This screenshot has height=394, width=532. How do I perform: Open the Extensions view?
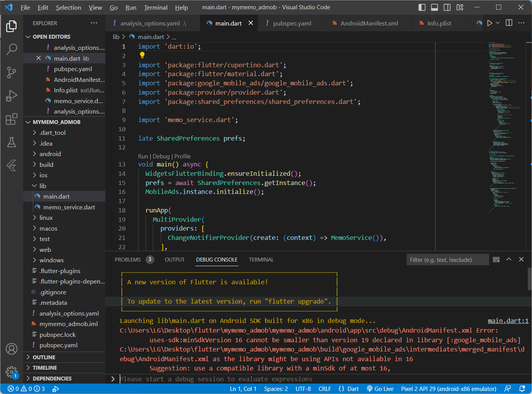pos(12,119)
